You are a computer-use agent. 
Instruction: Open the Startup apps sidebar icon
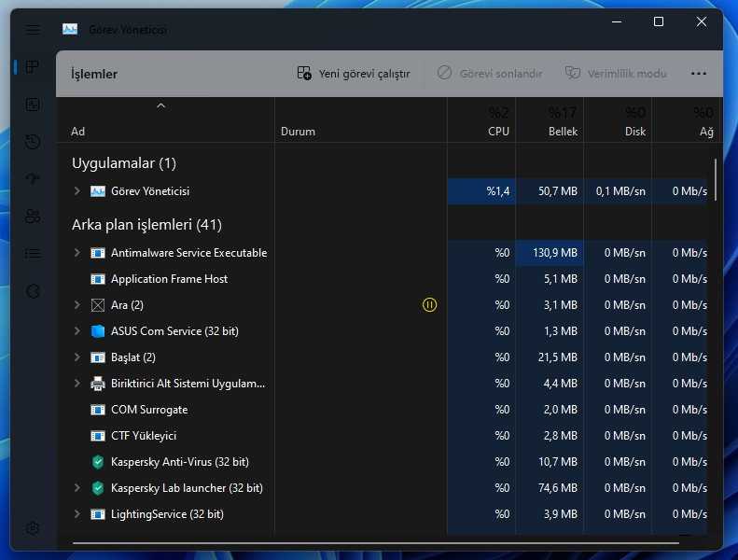point(33,178)
